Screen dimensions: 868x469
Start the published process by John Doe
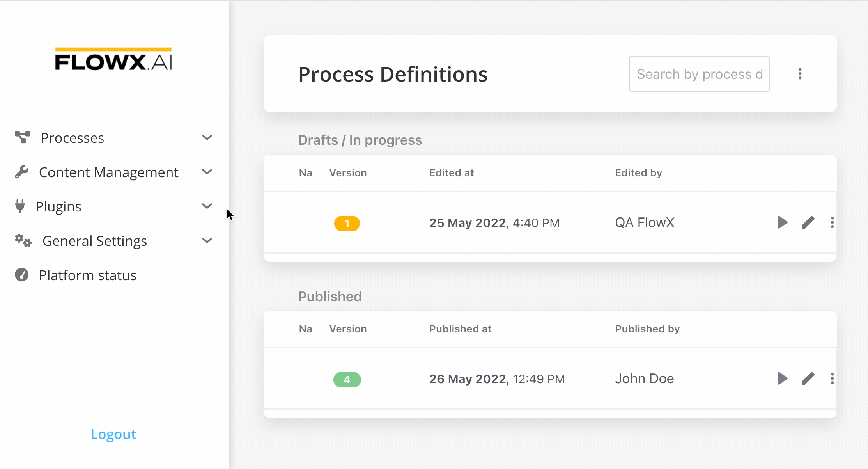coord(782,378)
